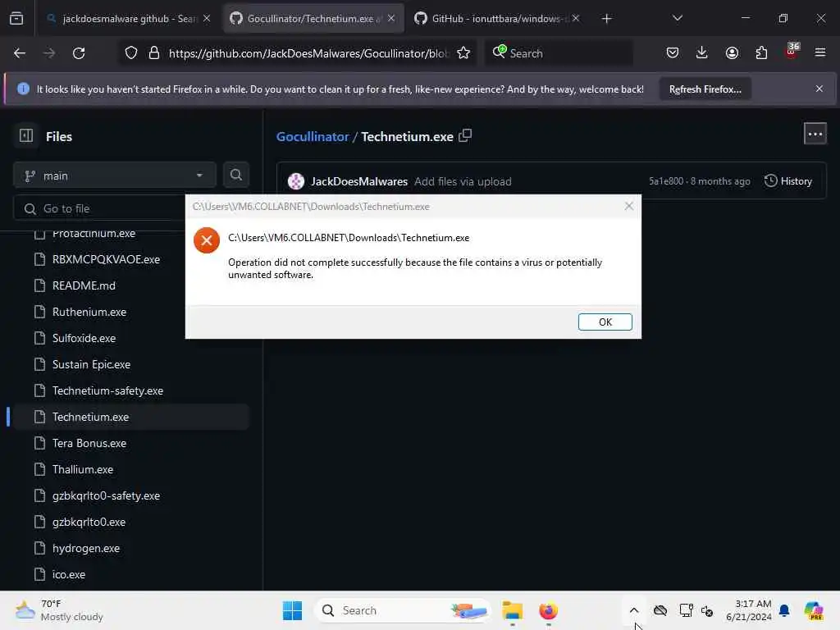Click the Refresh Firefox... button
840x630 pixels.
tap(705, 89)
